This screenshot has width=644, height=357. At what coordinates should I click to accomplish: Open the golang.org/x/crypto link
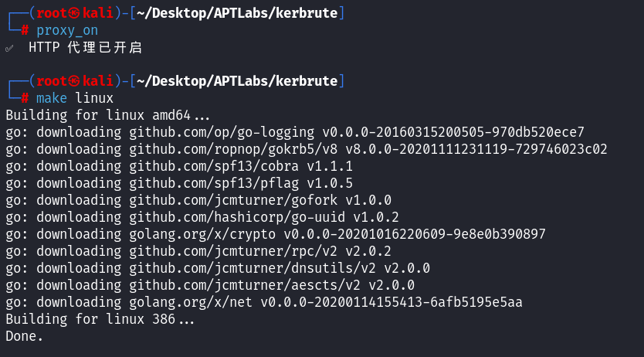pos(202,233)
